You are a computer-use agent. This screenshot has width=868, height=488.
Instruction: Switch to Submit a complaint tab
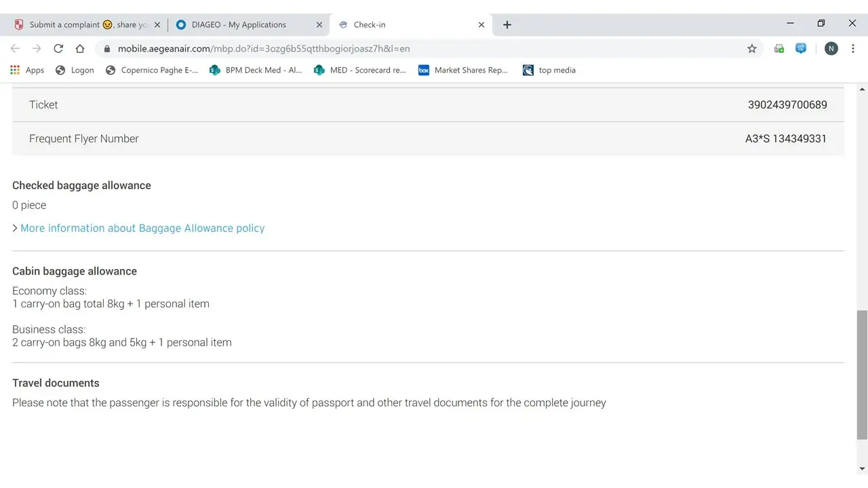point(88,24)
